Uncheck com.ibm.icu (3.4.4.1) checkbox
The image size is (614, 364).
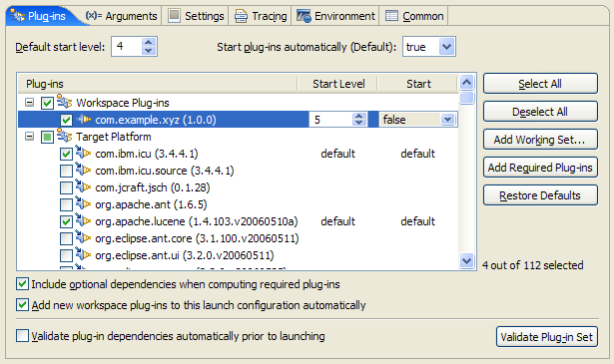click(66, 154)
